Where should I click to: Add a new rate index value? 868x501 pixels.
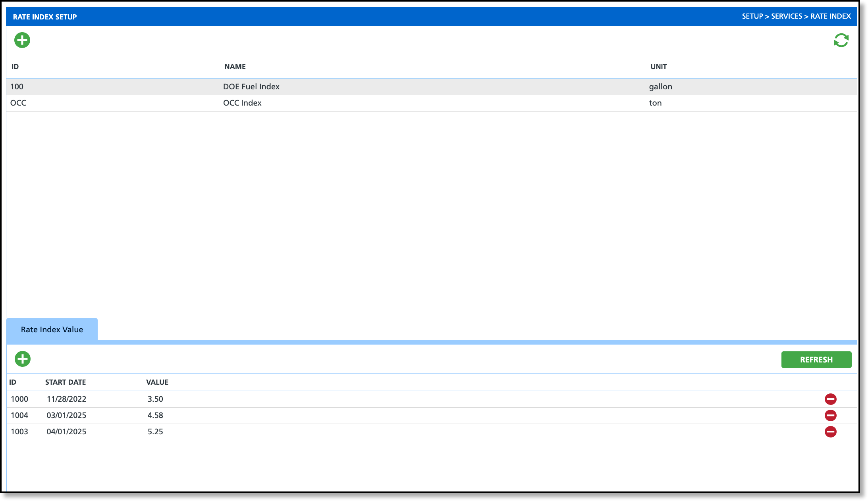23,359
